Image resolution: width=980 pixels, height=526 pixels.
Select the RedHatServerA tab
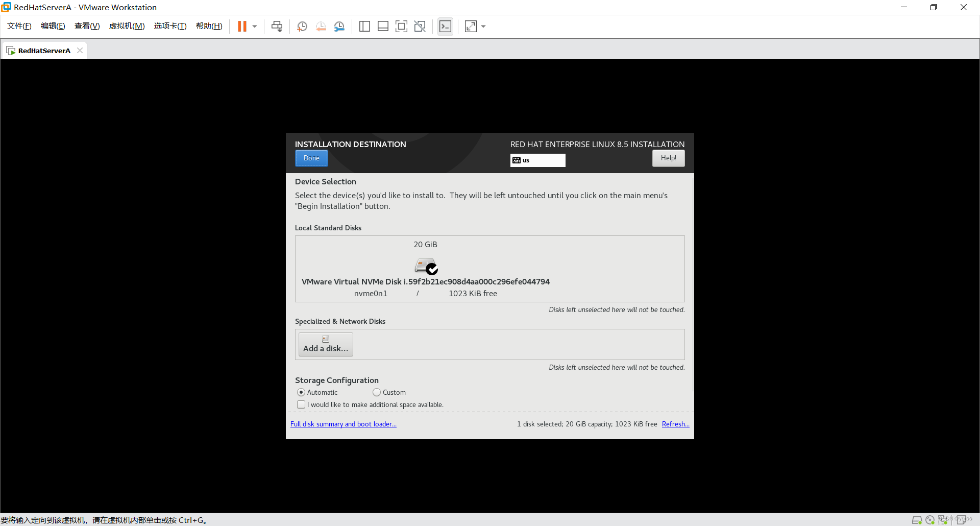[44, 51]
